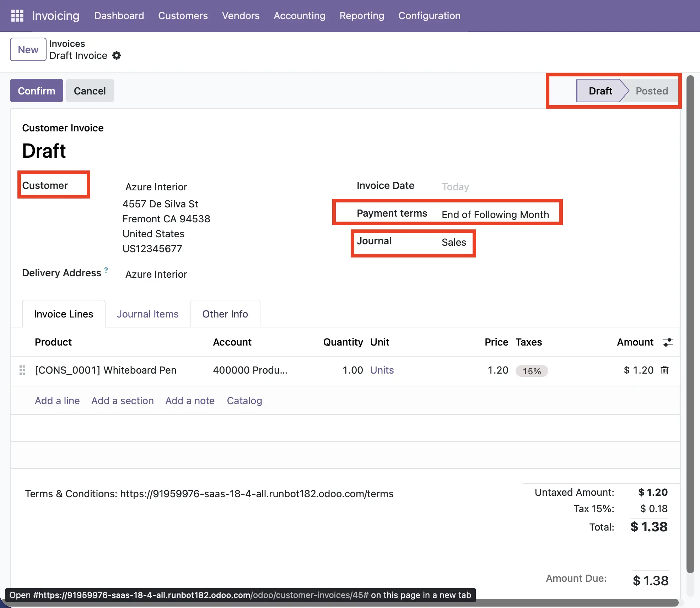This screenshot has width=700, height=608.
Task: Open the Other Info tab
Action: (x=225, y=314)
